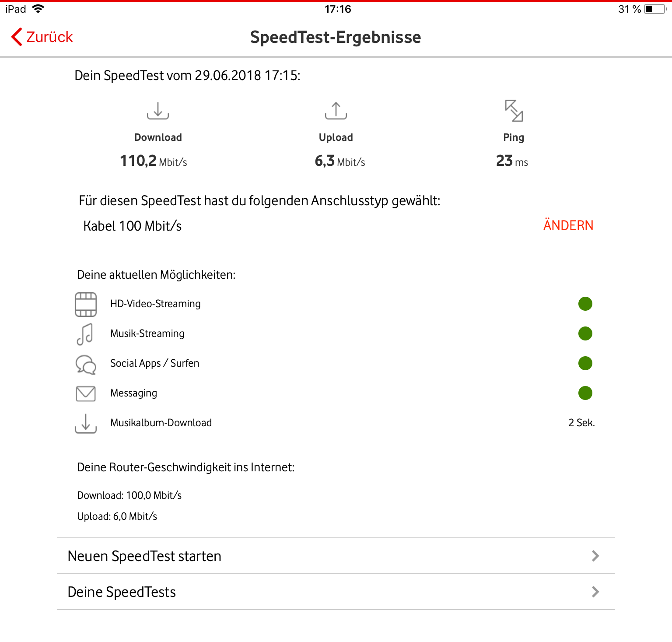Open the Neuen SpeedTest starten row
The image size is (672, 642).
pyautogui.click(x=336, y=556)
